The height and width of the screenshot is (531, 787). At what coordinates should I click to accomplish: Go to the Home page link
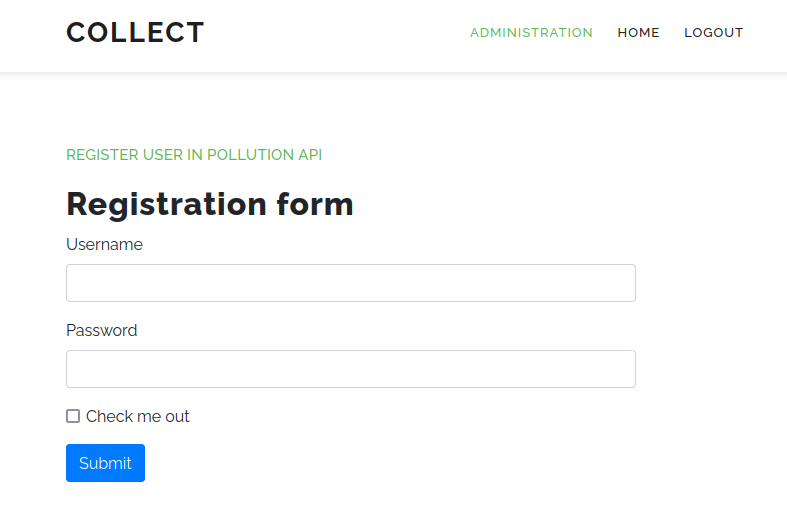point(638,33)
